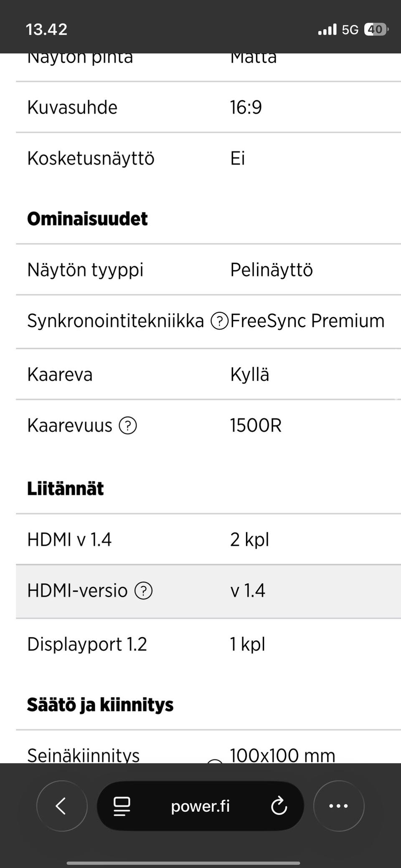Select the FreeSync Premium value

pyautogui.click(x=308, y=321)
